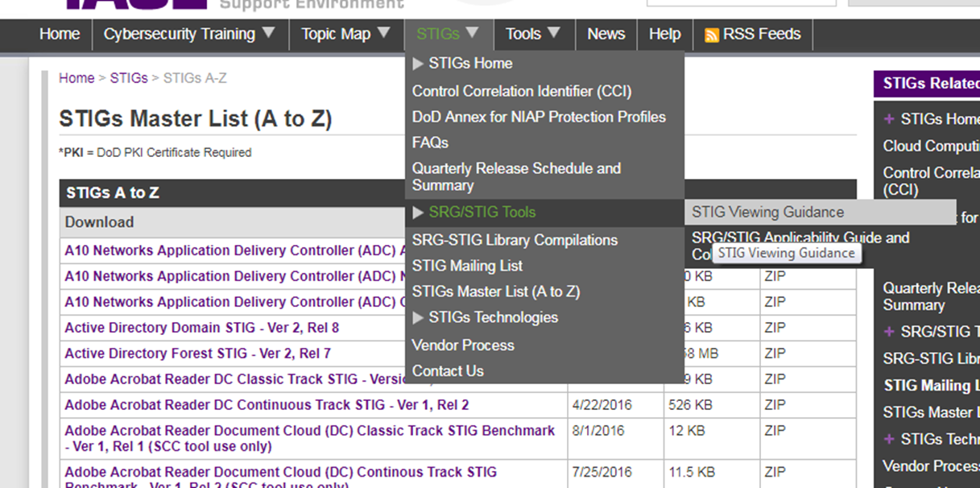Open FAQs from the STIGs menu

[430, 143]
